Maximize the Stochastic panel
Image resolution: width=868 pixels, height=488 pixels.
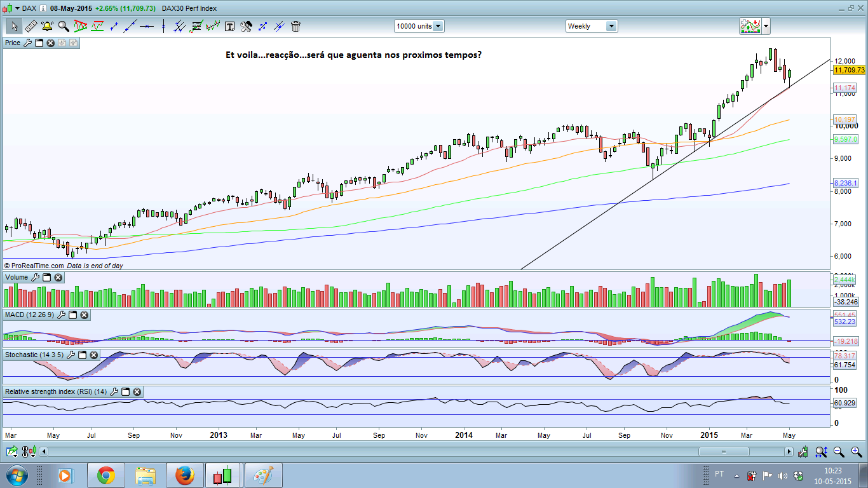82,355
